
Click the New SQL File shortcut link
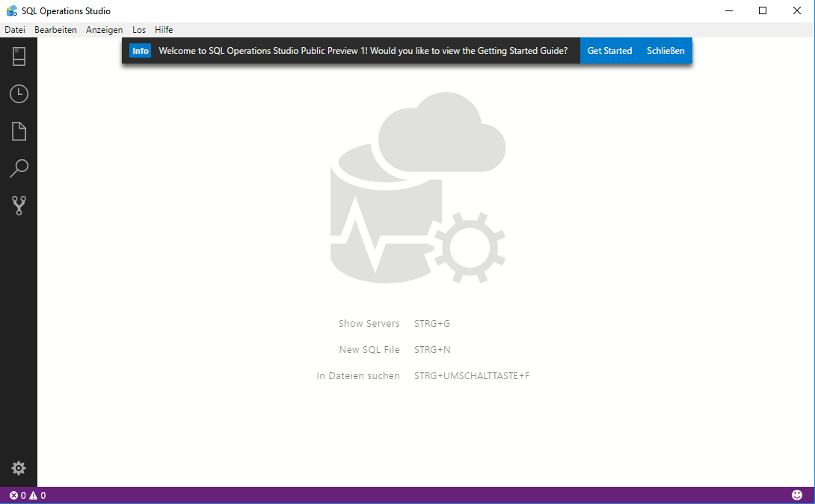(x=369, y=349)
